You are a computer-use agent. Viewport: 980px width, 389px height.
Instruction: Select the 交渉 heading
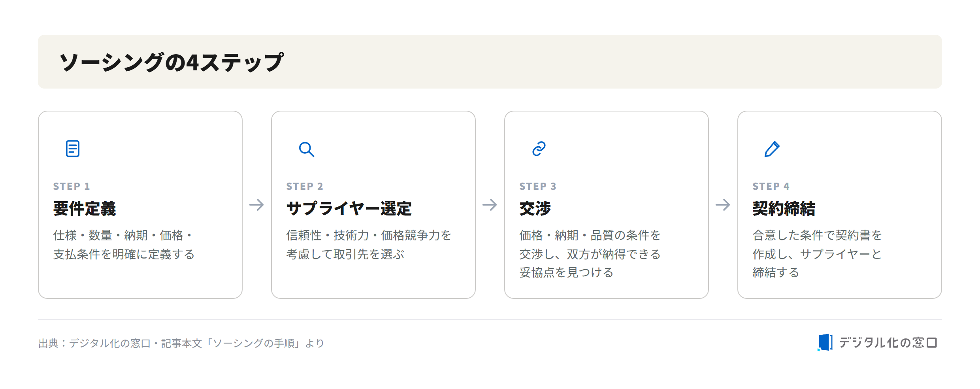point(535,208)
